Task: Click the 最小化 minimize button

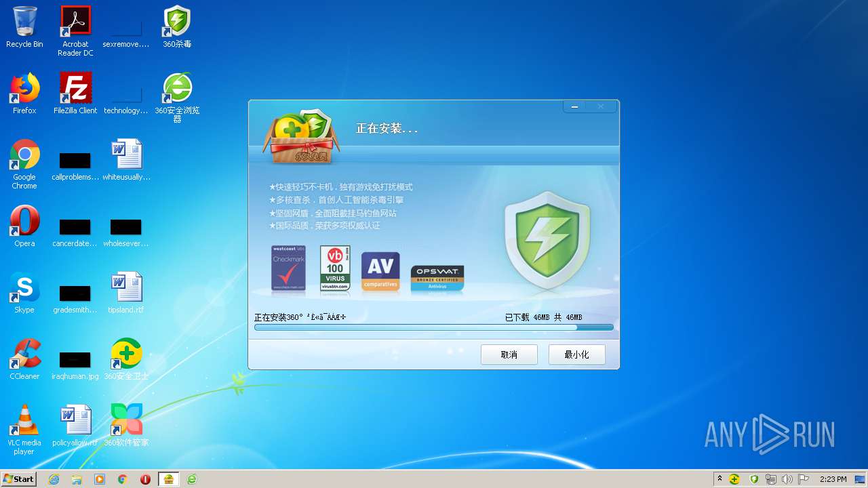Action: coord(577,354)
